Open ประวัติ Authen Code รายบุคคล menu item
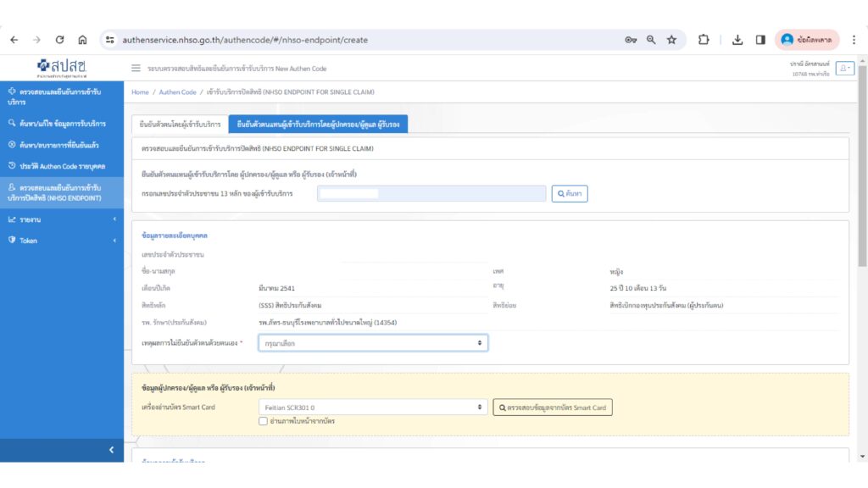868x488 pixels. [x=61, y=166]
